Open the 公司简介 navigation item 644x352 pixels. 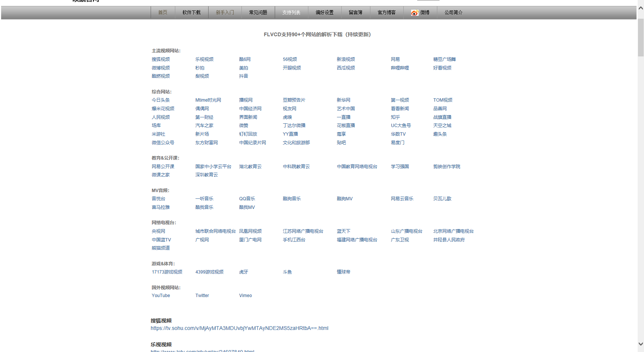[x=454, y=13]
